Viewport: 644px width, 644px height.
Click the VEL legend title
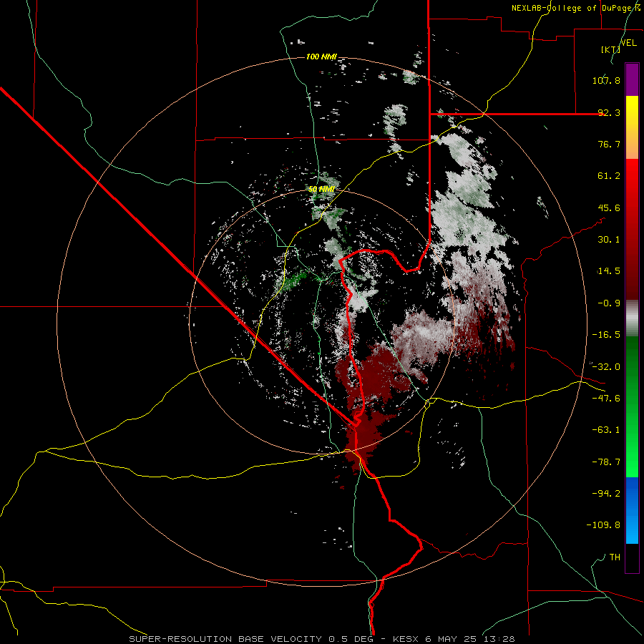click(628, 43)
